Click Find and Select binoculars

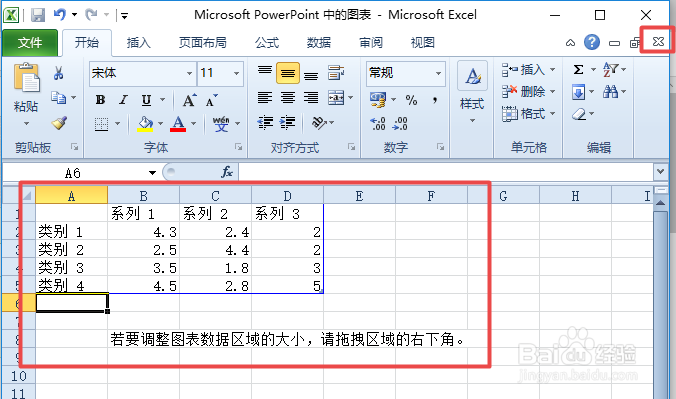[x=610, y=91]
